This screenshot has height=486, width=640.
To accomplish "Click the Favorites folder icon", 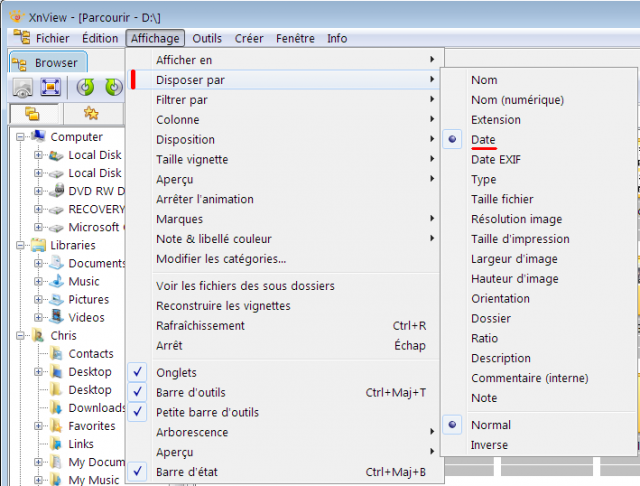I will [x=56, y=425].
